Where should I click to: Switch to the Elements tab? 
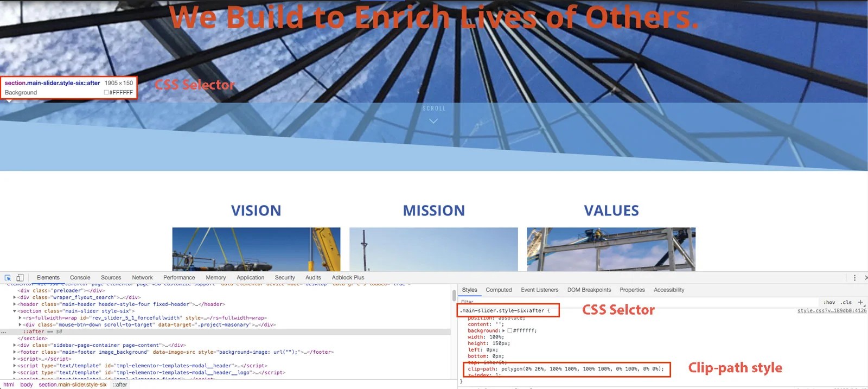[48, 277]
